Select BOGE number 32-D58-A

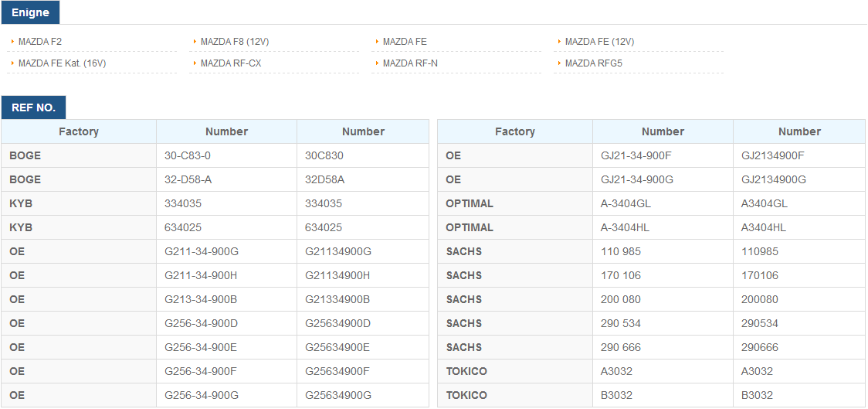click(x=188, y=179)
